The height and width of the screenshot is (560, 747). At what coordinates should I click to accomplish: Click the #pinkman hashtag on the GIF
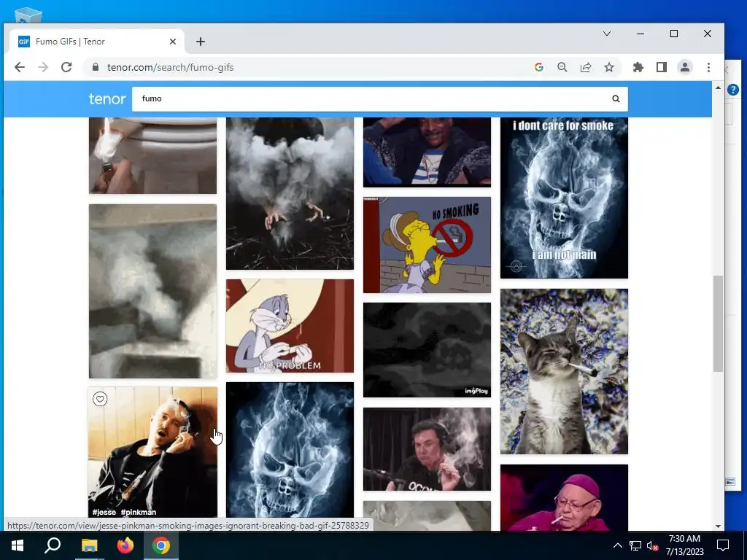pyautogui.click(x=138, y=513)
